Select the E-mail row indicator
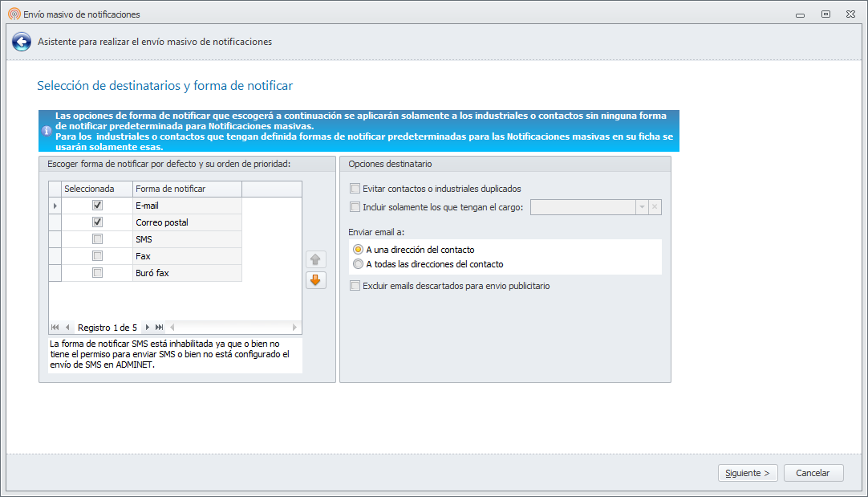The image size is (868, 497). tap(55, 206)
